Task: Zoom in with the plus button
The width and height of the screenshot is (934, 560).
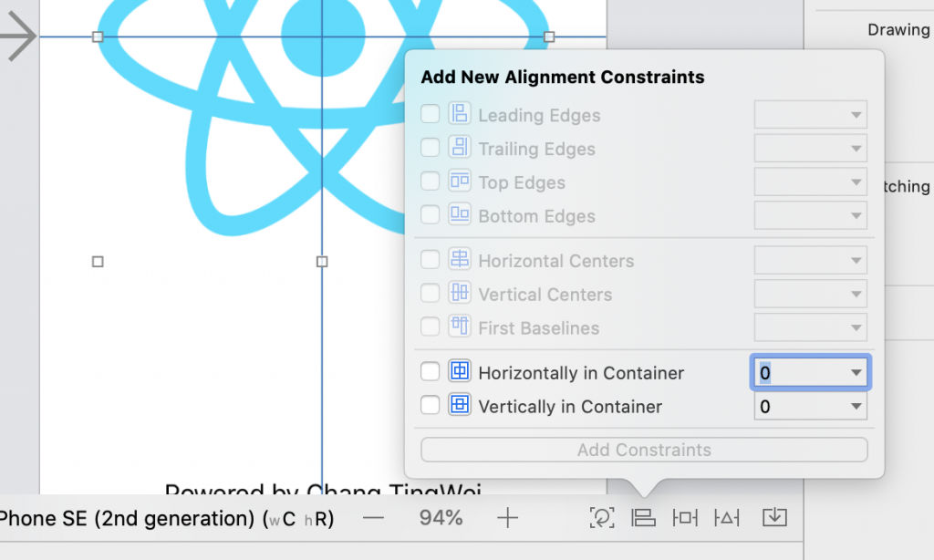Action: [507, 518]
